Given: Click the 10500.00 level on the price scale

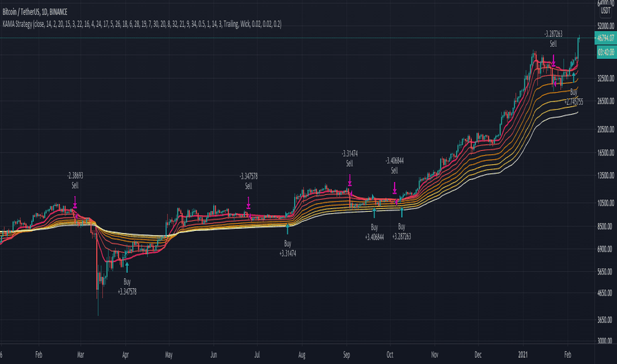Looking at the screenshot, I should tap(606, 203).
